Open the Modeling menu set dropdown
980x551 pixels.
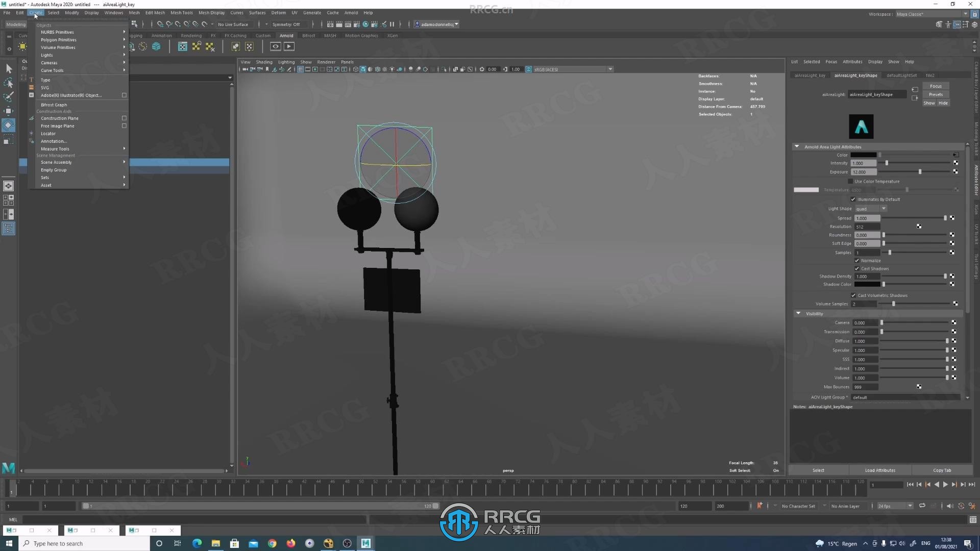(x=16, y=24)
